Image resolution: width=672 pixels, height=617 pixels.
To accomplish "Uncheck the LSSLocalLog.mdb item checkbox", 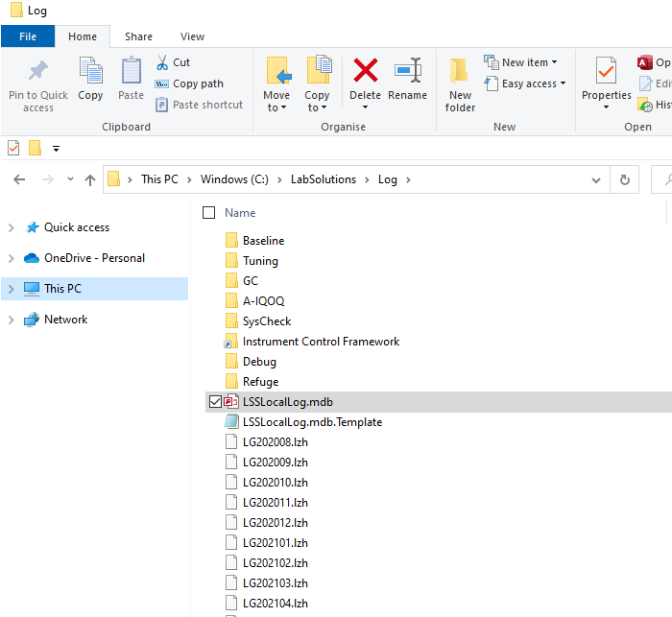I will click(x=215, y=402).
